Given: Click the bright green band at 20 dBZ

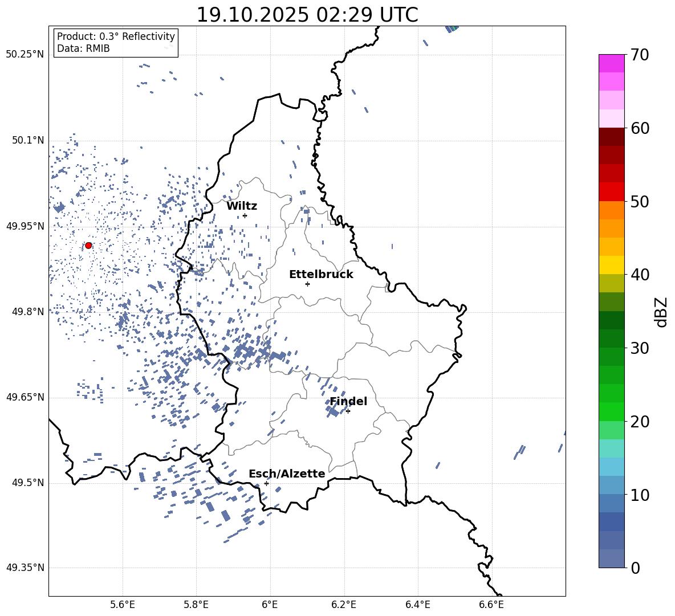Looking at the screenshot, I should pos(612,411).
